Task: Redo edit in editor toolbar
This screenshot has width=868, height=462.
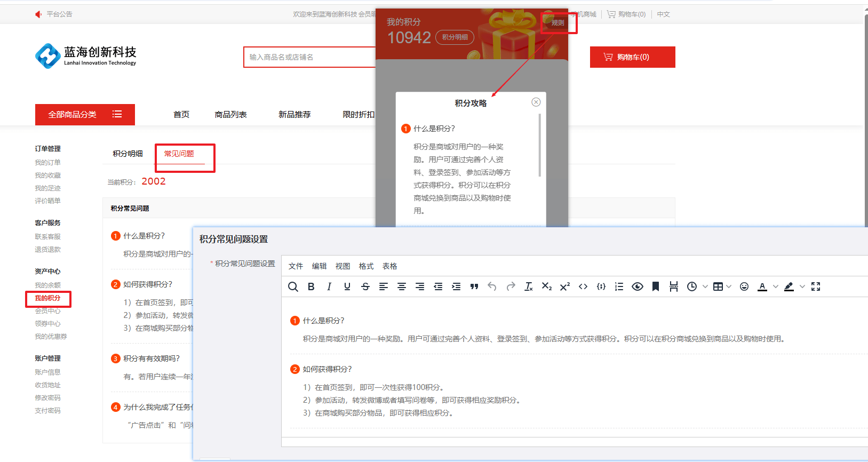Action: (x=511, y=286)
